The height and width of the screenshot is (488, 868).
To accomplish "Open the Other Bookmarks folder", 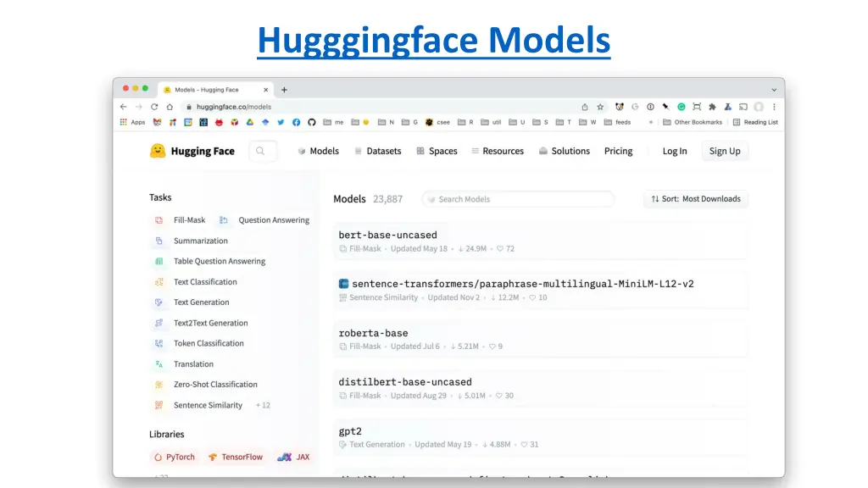I will 693,122.
